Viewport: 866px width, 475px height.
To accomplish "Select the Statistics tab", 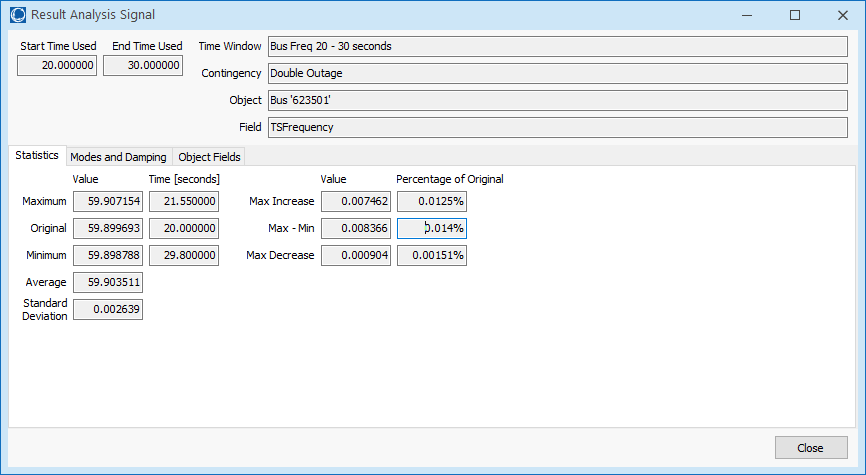I will pos(37,157).
